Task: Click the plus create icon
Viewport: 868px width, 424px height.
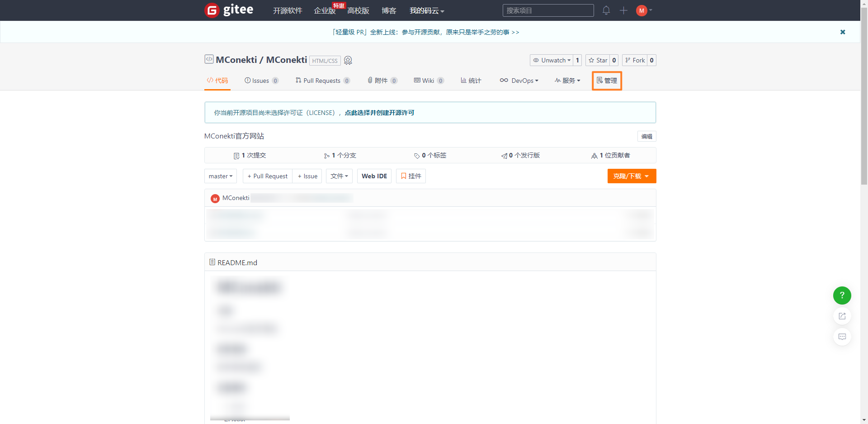Action: 623,10
